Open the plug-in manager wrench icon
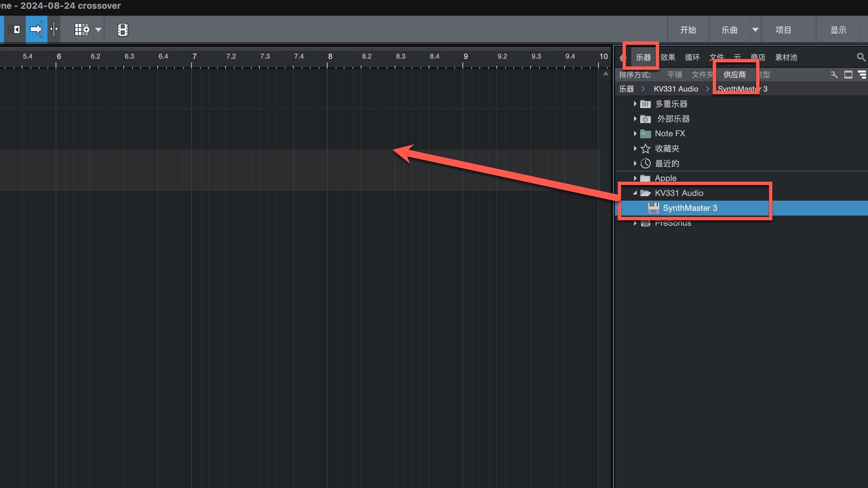 point(834,75)
